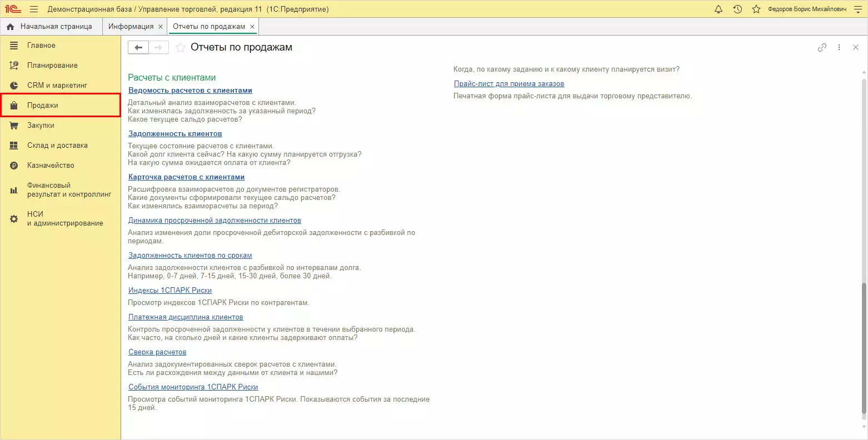Viewport: 868px width, 440px height.
Task: Open Индексы 1СПАРК Риски report
Action: coord(170,291)
